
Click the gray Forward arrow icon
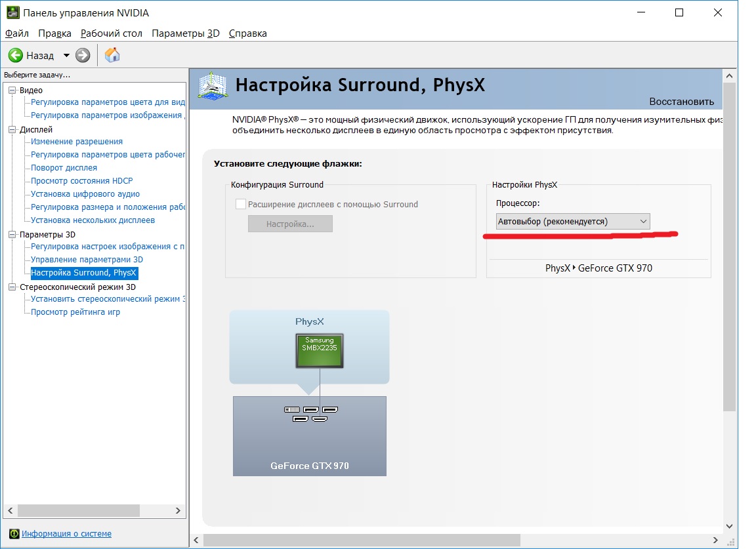pyautogui.click(x=83, y=56)
